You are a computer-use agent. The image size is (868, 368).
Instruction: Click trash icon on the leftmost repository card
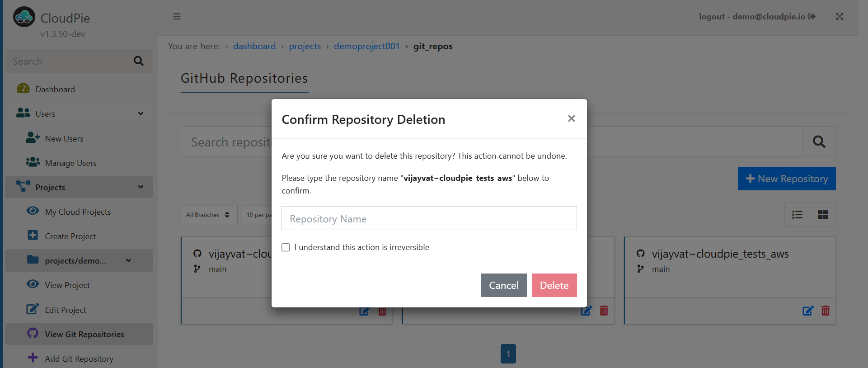(382, 311)
